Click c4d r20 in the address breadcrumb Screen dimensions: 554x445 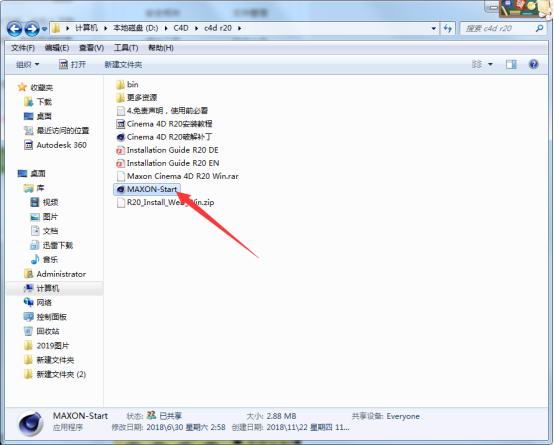point(218,28)
